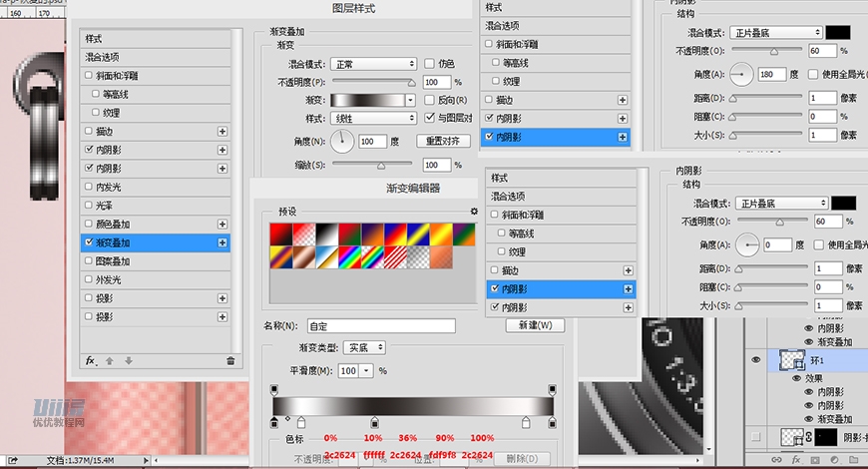Screen dimensions: 868x469
Task: Open the fx menu in the Layers panel footer
Action: (795, 460)
